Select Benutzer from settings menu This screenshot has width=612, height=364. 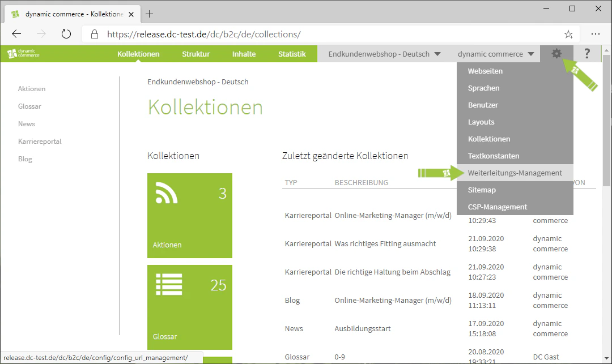tap(515, 105)
